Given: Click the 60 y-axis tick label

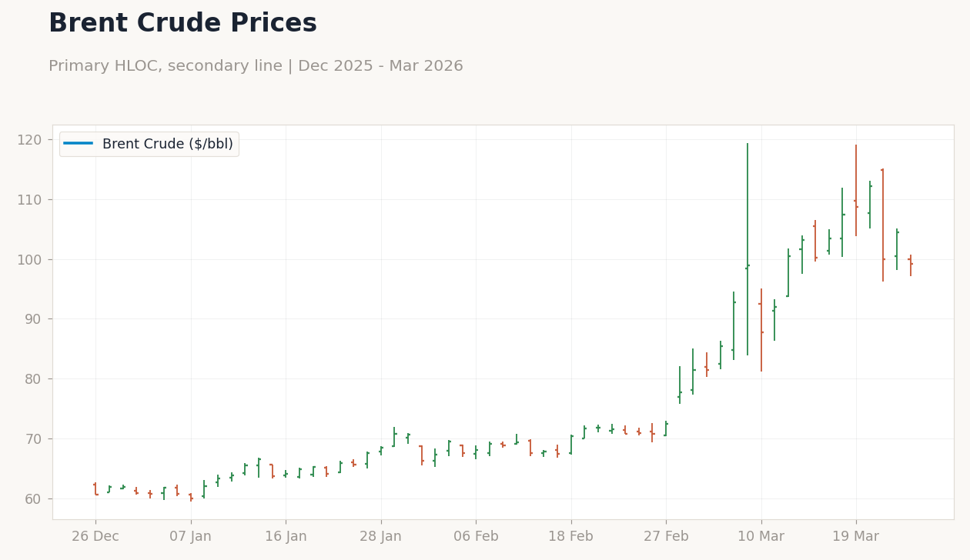Looking at the screenshot, I should [x=33, y=498].
